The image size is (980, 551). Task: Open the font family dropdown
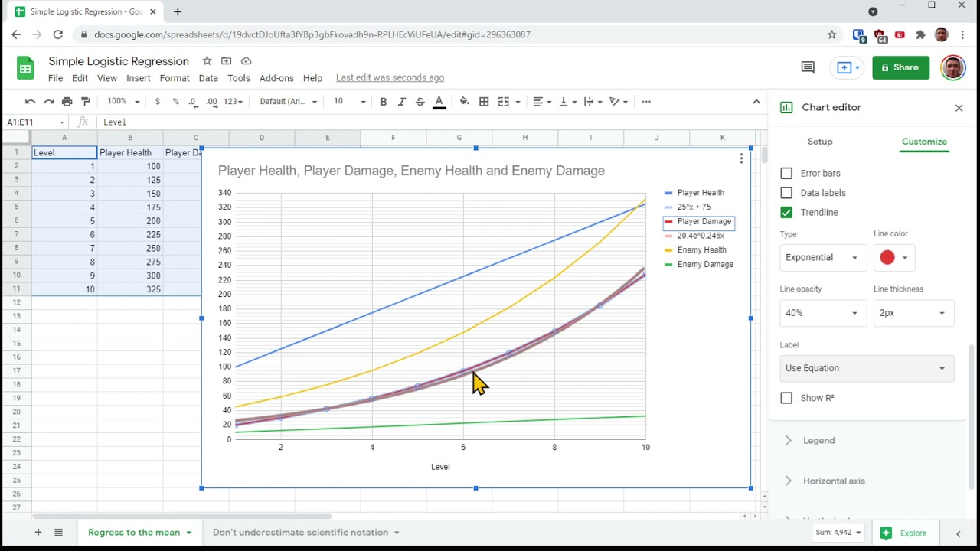288,101
